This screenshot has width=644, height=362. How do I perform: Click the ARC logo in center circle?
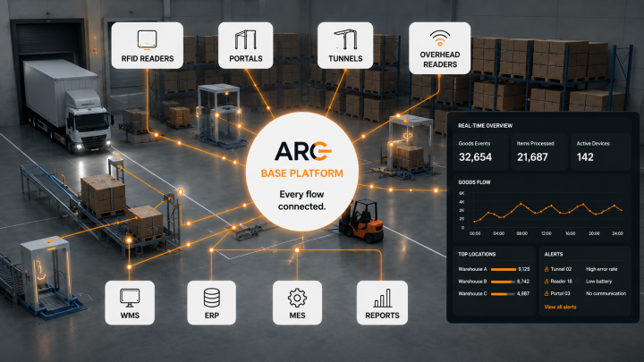(302, 151)
